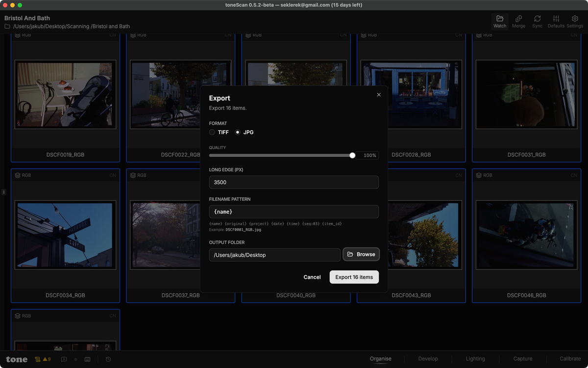Select the TIFF format radio button

tap(212, 132)
